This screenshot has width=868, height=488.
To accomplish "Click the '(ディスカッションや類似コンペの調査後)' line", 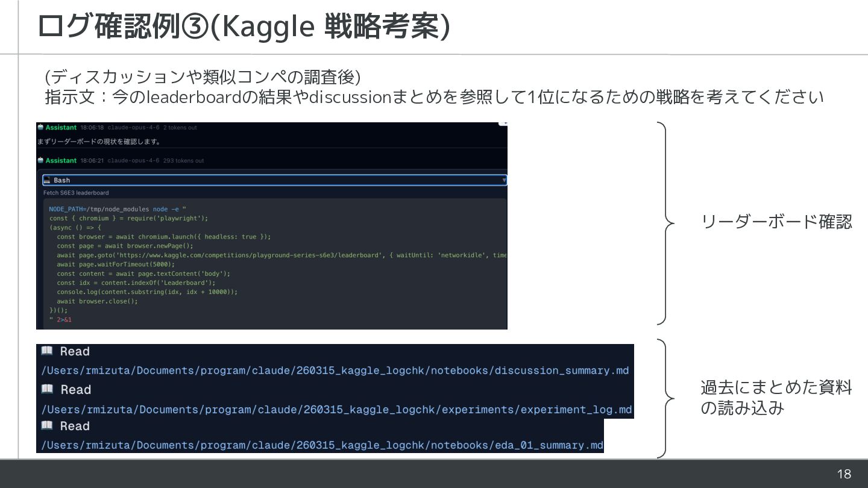I will tap(203, 77).
